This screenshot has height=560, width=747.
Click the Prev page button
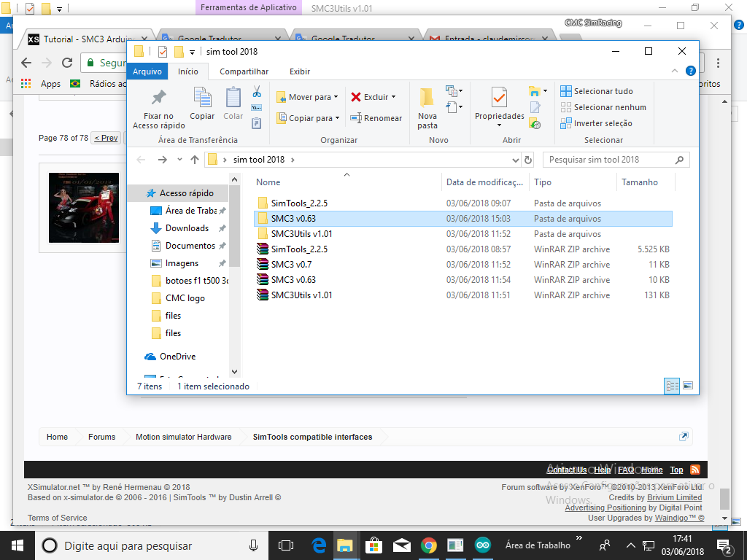point(106,138)
